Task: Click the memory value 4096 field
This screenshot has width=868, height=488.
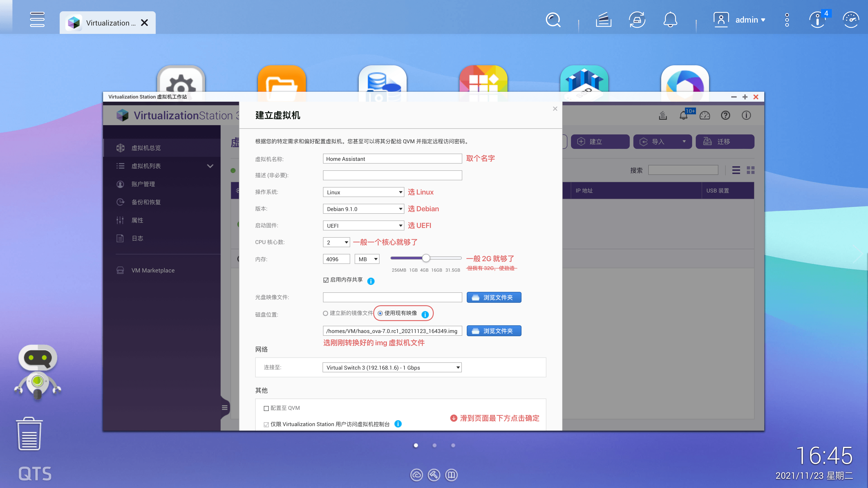Action: 336,259
